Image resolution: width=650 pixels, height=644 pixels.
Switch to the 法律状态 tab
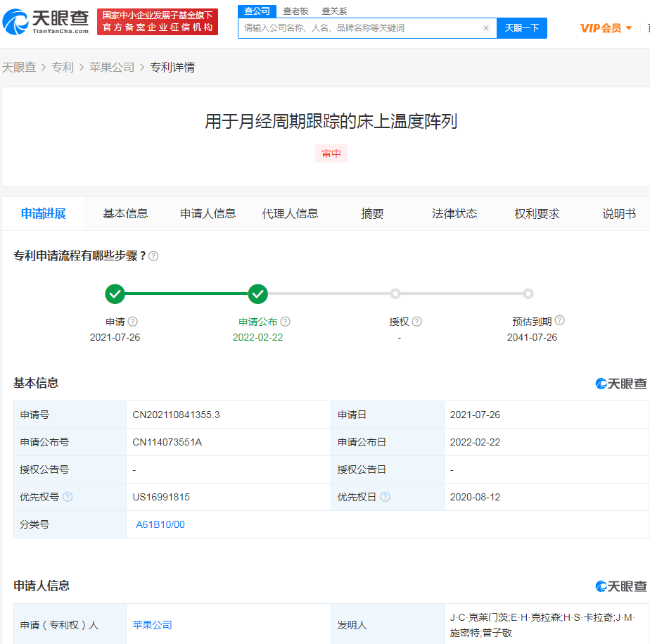[454, 213]
